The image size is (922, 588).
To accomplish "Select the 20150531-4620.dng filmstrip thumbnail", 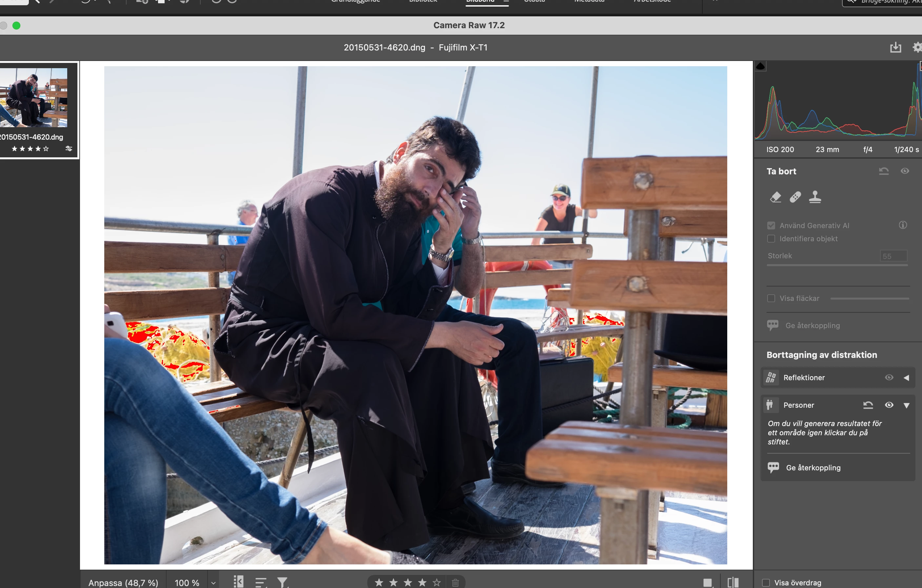I will 34,98.
